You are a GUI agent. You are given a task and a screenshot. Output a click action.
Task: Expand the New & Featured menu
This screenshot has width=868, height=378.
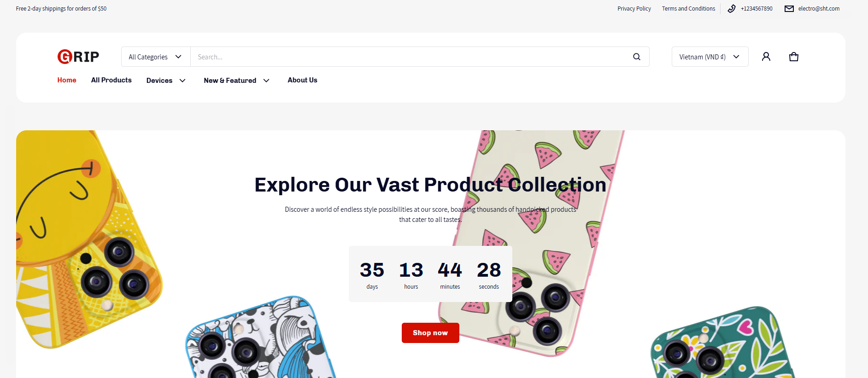pos(236,81)
